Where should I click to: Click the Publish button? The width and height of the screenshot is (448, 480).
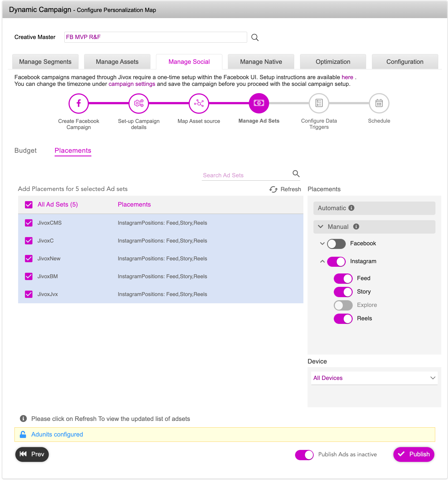tap(414, 454)
